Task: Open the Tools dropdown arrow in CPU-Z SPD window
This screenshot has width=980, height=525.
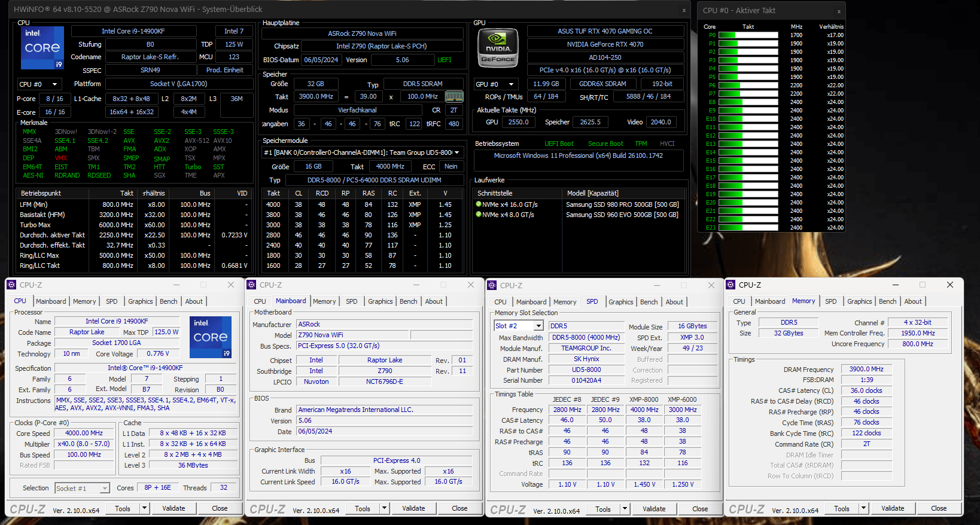Action: [625, 509]
